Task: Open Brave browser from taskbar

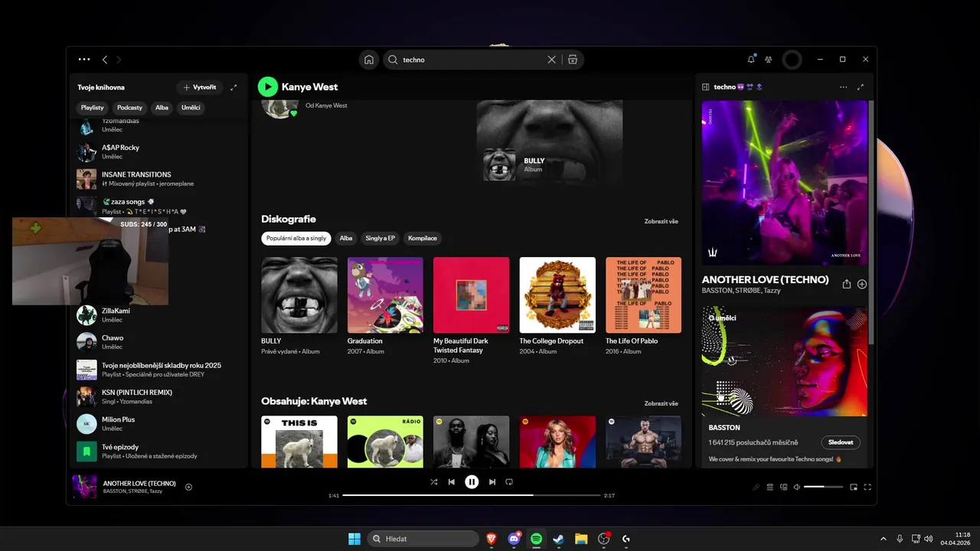Action: point(491,539)
